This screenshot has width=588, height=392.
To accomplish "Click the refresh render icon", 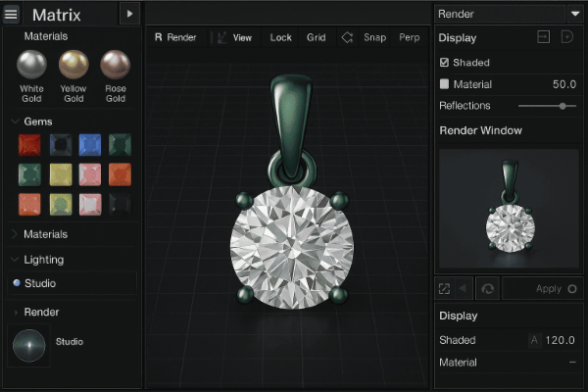I will (x=487, y=289).
